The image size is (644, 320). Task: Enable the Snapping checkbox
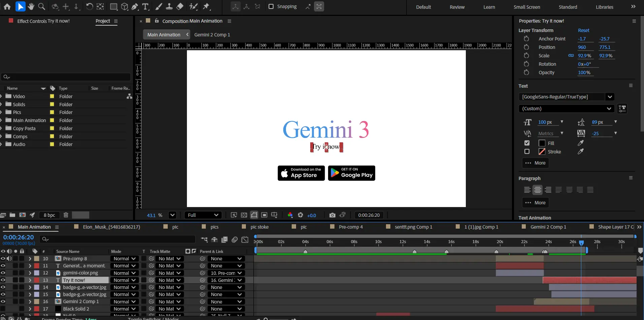[271, 6]
